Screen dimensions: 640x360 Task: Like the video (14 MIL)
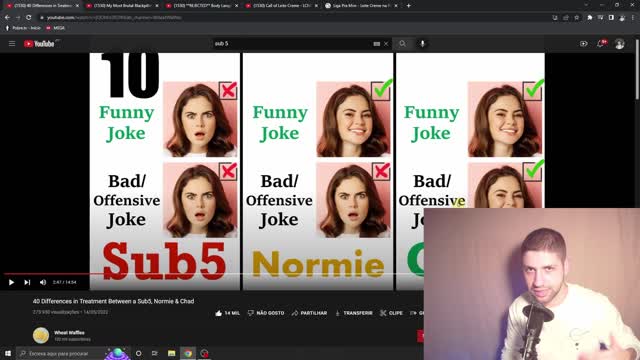(227, 313)
